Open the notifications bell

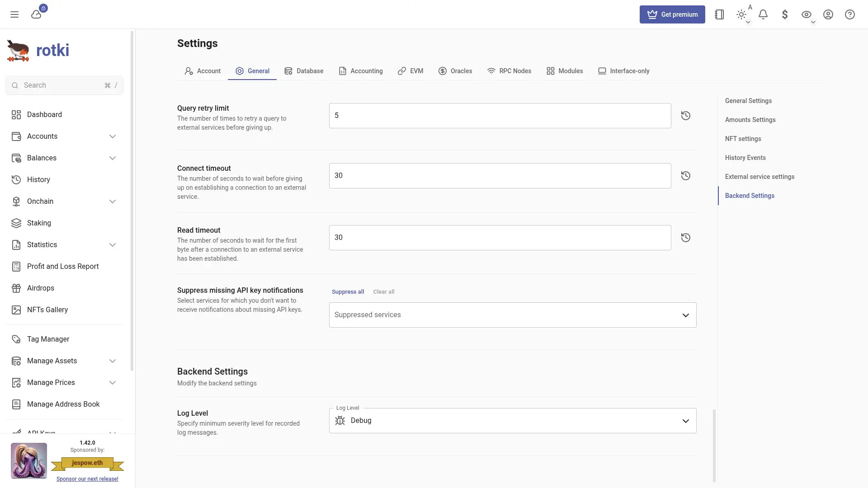[x=763, y=14]
